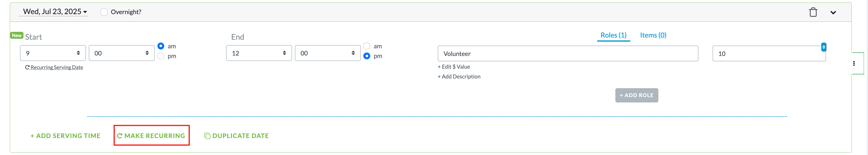Image resolution: width=868 pixels, height=155 pixels.
Task: Collapse the date section with the chevron
Action: (x=833, y=13)
